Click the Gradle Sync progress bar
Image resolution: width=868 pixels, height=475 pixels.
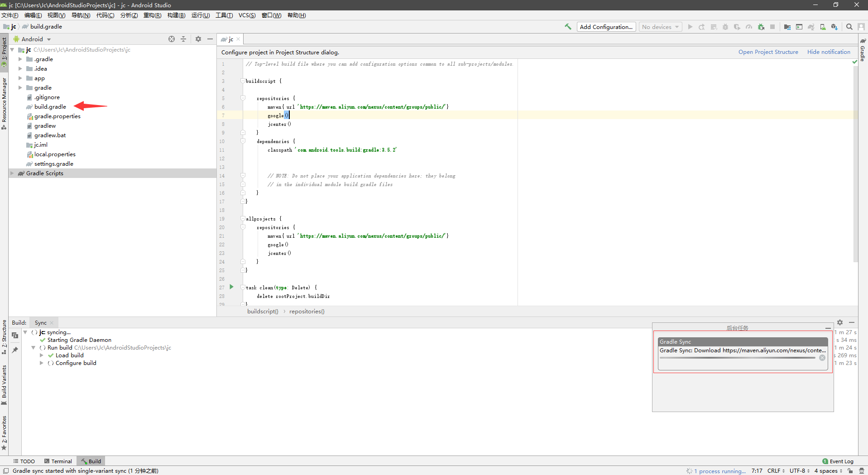point(737,358)
